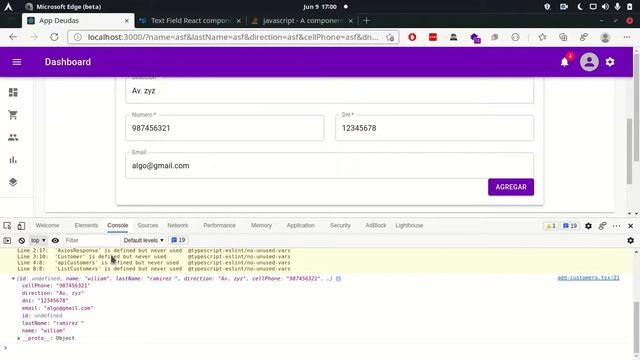Switch to the Memory tab
The height and width of the screenshot is (360, 640).
coord(261,225)
